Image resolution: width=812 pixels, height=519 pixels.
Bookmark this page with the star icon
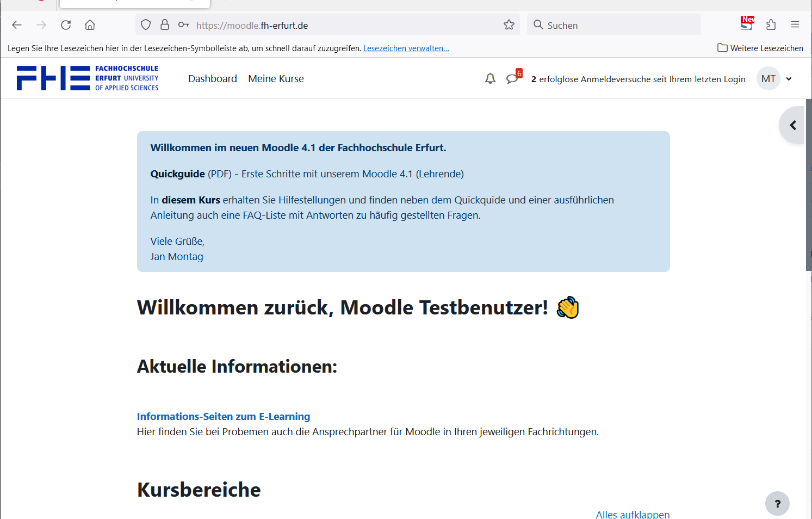click(509, 25)
